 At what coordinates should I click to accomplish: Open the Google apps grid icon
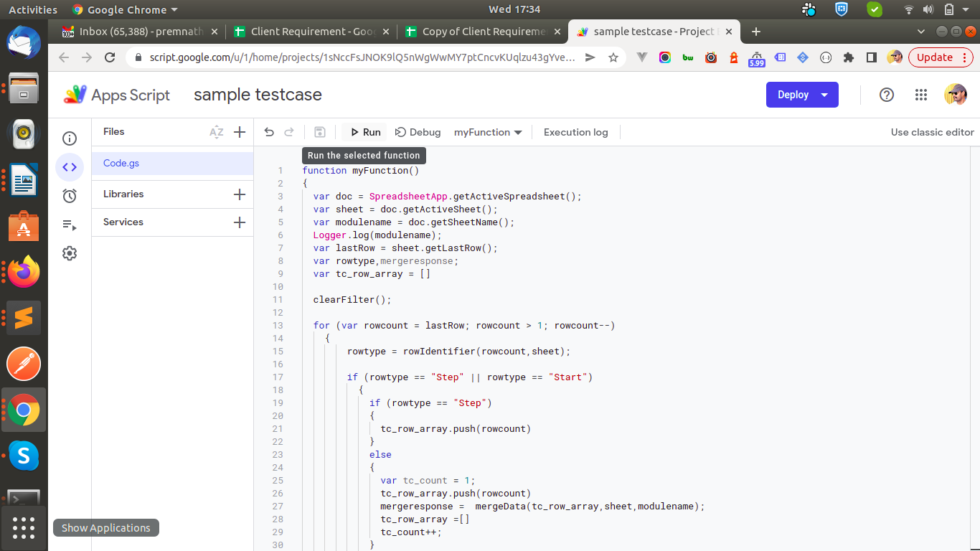coord(921,95)
